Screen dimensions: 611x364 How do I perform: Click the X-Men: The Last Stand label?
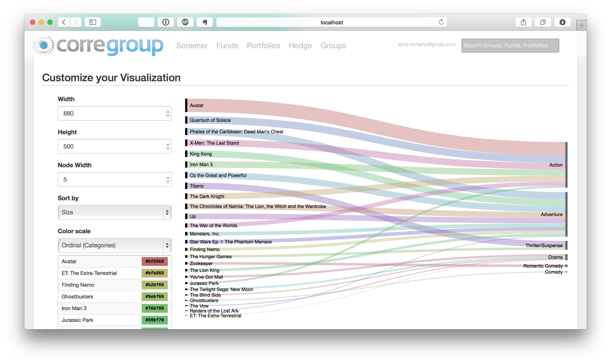(214, 143)
